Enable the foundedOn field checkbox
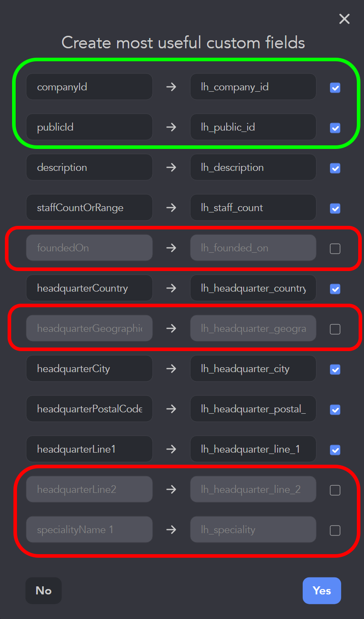The width and height of the screenshot is (364, 619). [x=335, y=249]
